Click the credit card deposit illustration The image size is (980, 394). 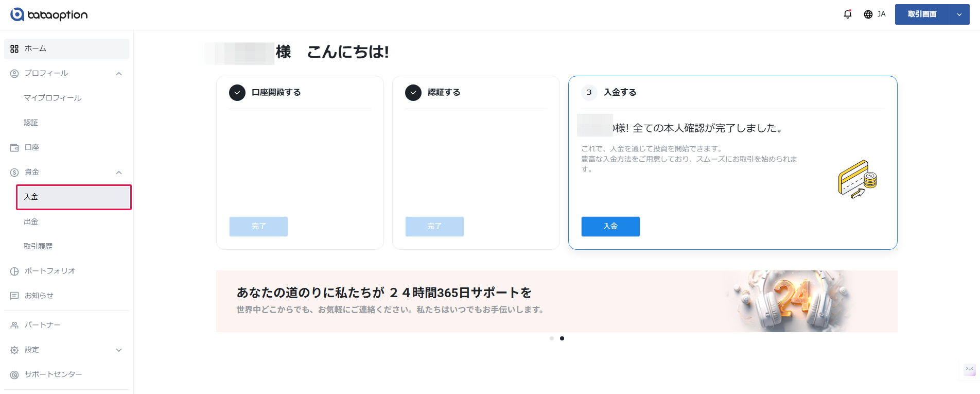click(857, 179)
